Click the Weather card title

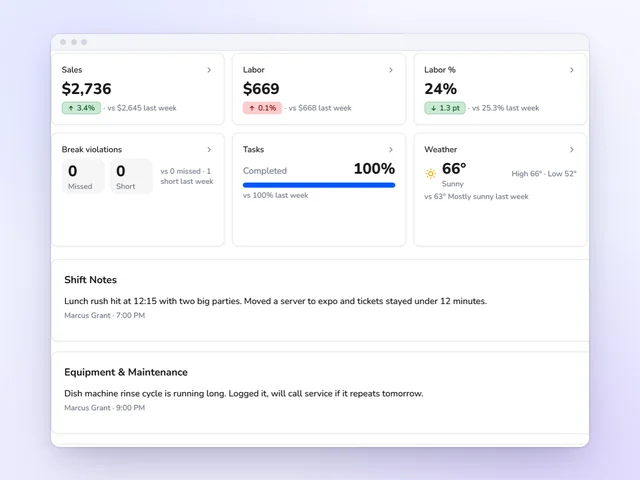440,149
